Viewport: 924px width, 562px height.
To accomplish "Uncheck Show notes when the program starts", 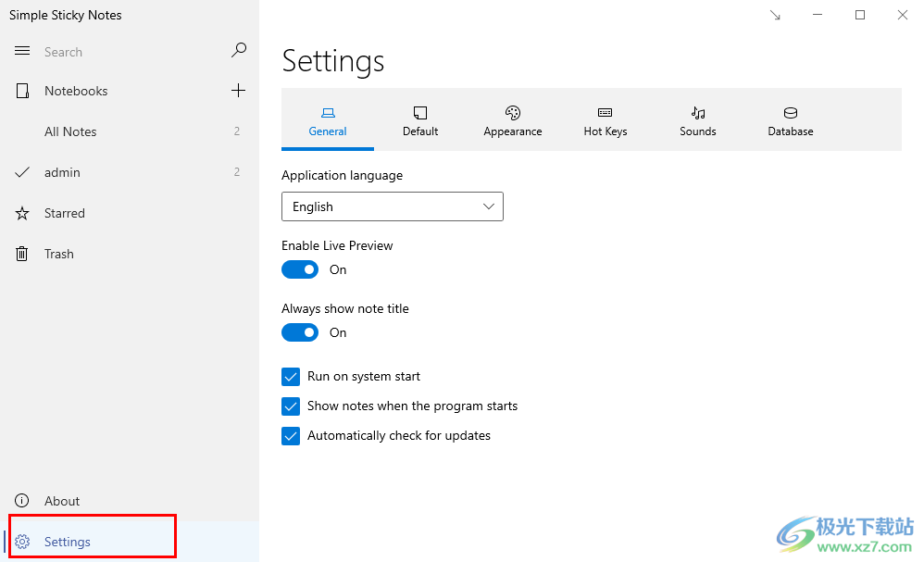I will point(291,406).
